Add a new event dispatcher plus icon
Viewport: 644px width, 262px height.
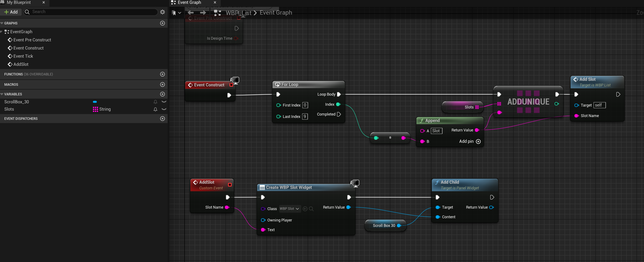[162, 119]
